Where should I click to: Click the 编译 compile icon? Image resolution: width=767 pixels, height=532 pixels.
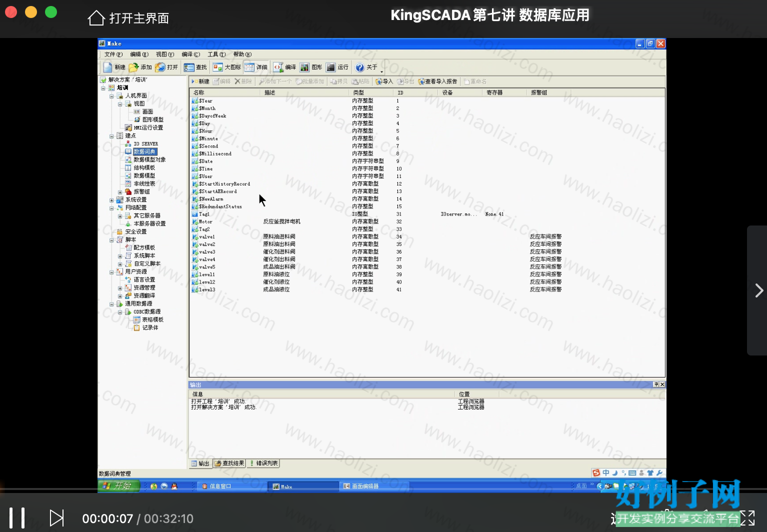pyautogui.click(x=284, y=67)
